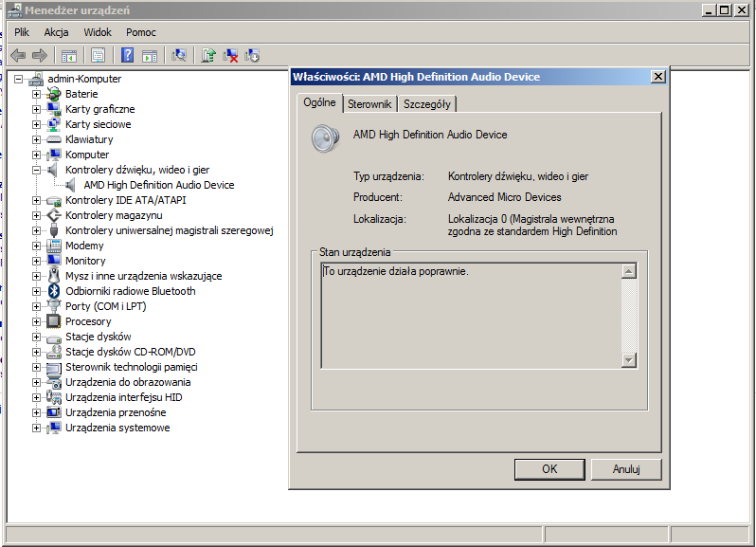Expand the Procesory node
756x547 pixels.
click(36, 321)
